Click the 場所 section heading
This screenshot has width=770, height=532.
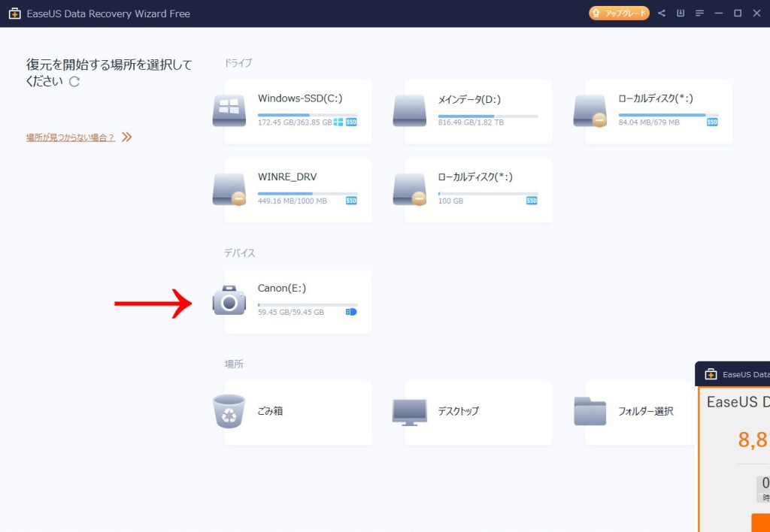(235, 364)
